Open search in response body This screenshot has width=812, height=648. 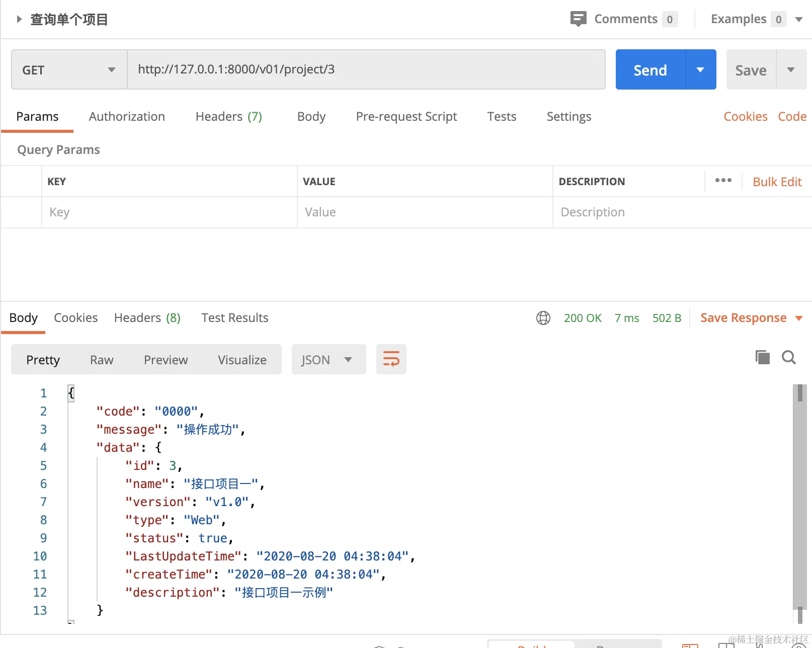pos(788,358)
